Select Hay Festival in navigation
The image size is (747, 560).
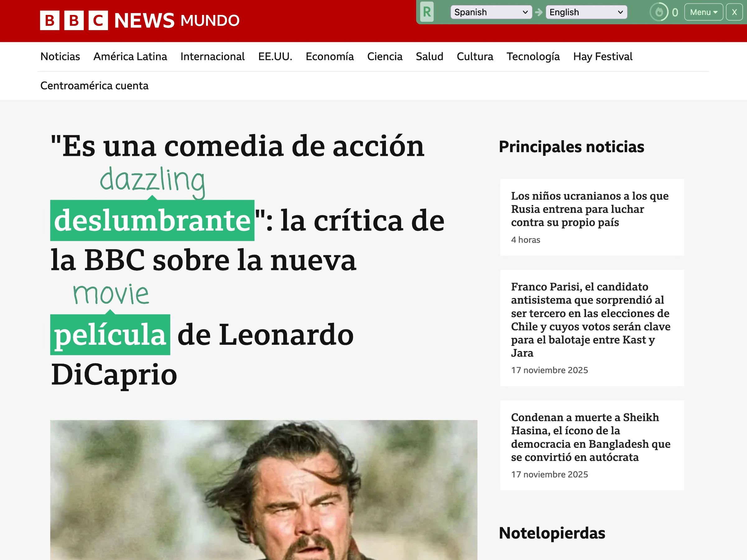click(603, 56)
